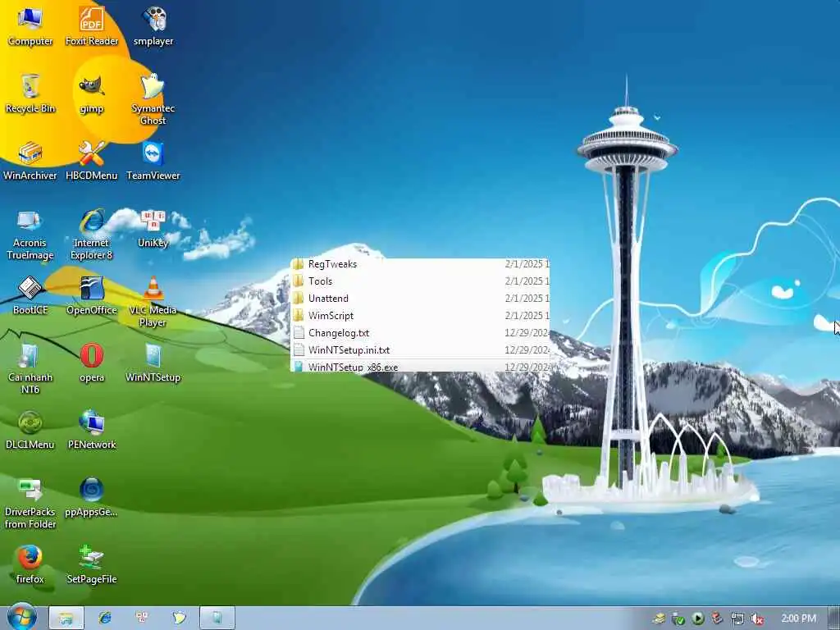
Task: Select the Unattend folder
Action: coord(420,298)
